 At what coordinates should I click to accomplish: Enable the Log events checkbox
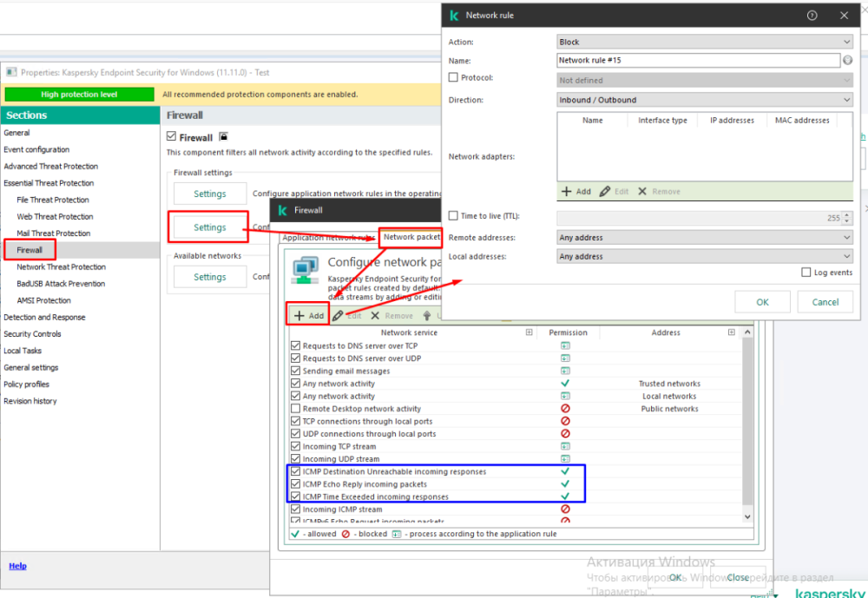(806, 273)
